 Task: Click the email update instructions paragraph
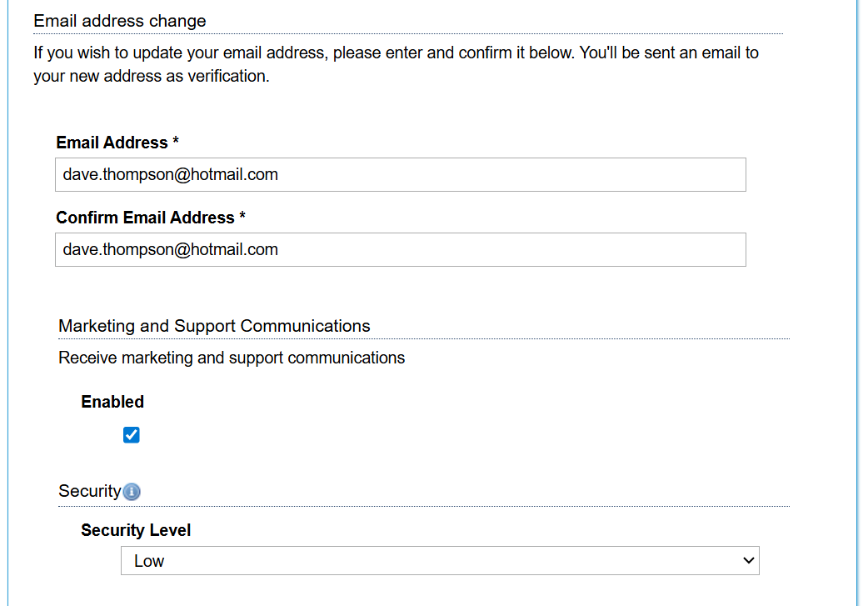point(396,64)
